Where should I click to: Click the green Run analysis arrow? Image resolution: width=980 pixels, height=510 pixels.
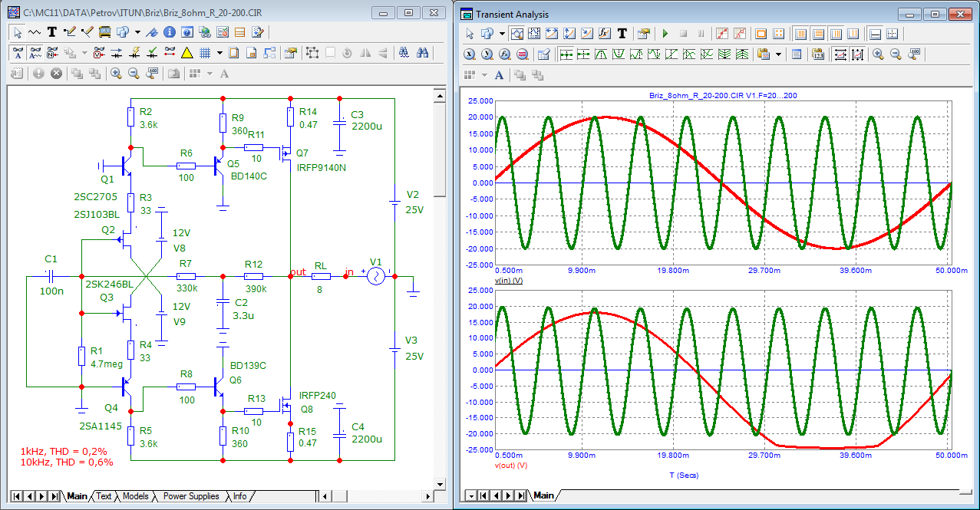[665, 34]
